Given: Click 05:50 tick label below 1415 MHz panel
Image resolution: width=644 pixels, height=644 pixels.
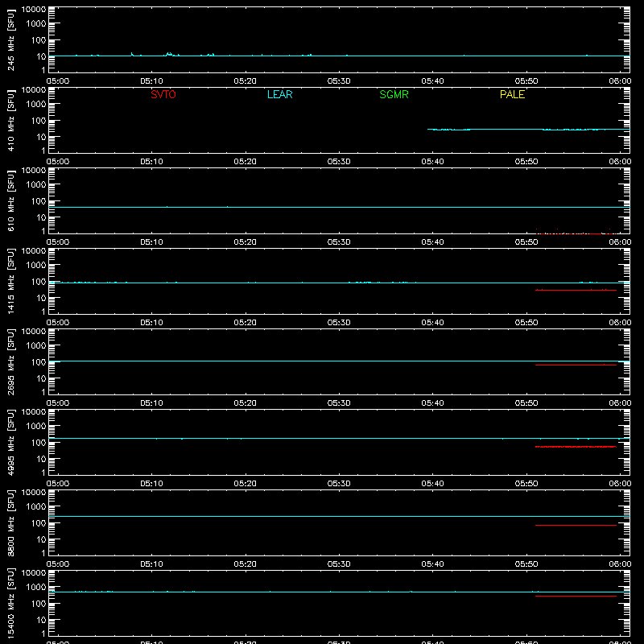Looking at the screenshot, I should 526,323.
